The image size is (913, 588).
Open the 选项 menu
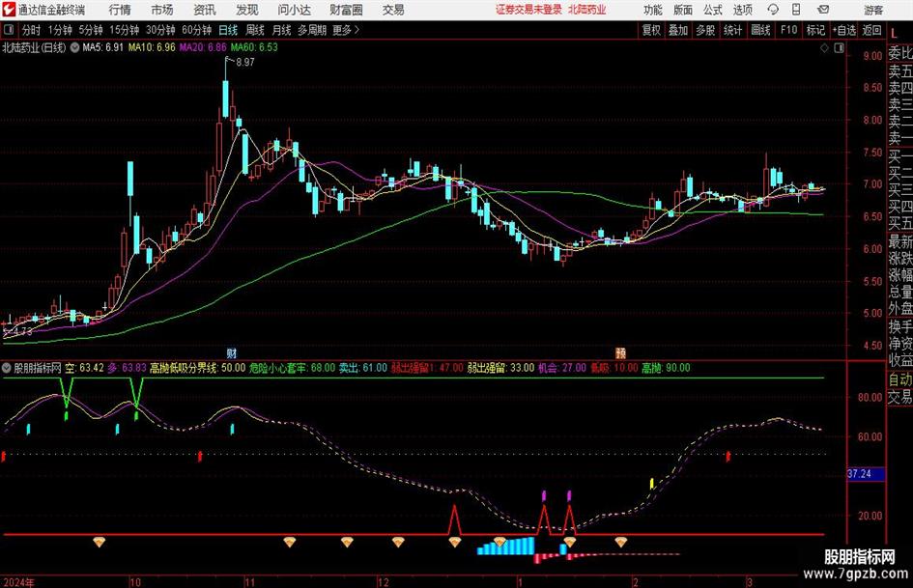point(742,10)
